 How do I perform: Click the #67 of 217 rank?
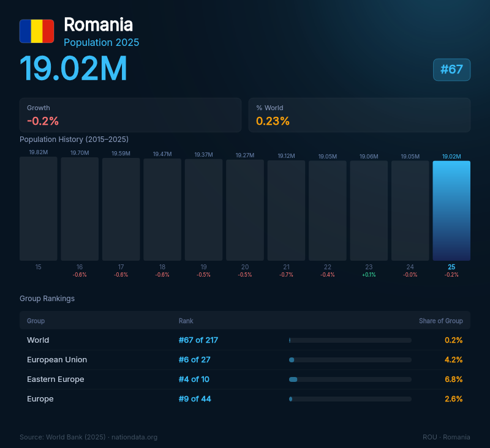(198, 340)
